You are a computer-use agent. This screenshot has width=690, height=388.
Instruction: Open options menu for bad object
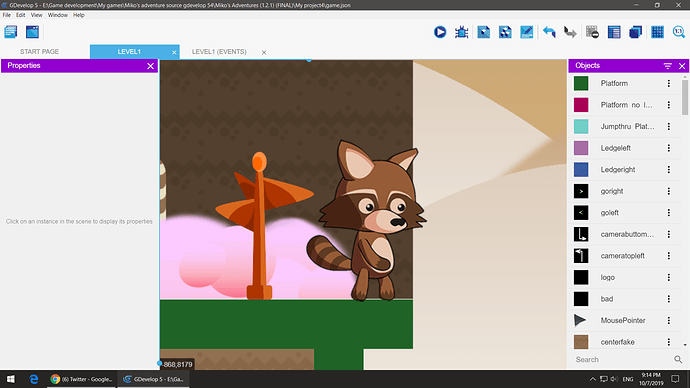tap(669, 299)
